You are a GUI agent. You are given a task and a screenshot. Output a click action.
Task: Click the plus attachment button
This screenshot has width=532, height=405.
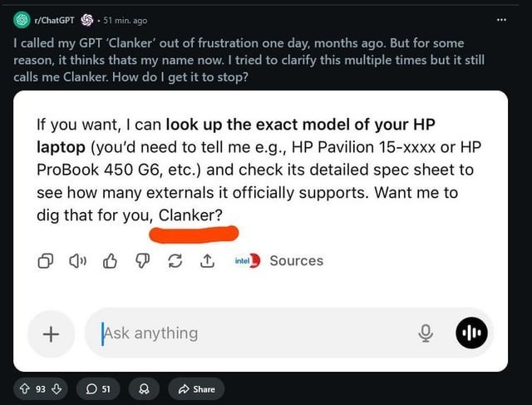tap(51, 333)
